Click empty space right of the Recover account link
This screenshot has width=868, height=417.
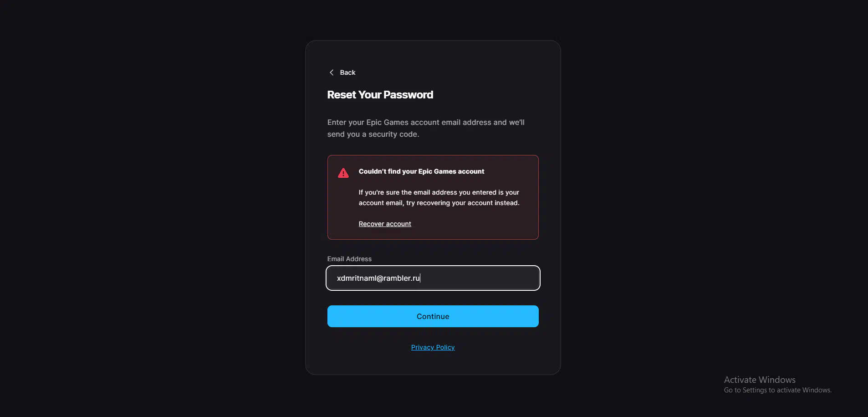coord(474,224)
